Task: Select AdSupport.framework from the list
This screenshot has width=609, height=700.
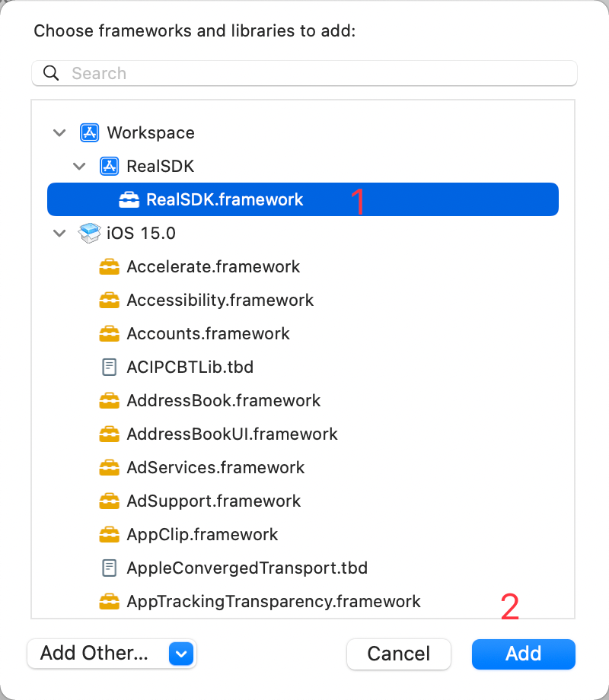Action: point(214,501)
